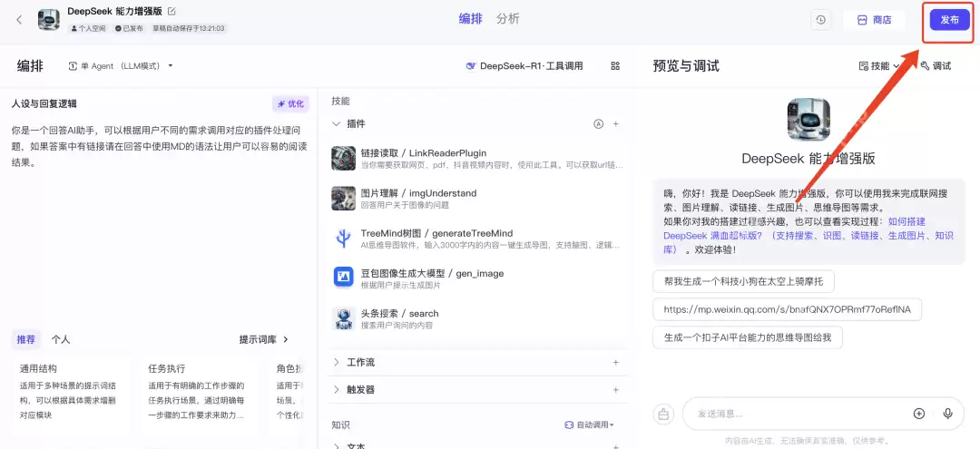Expand the 工作流 workflow section
The width and height of the screenshot is (980, 449).
337,362
